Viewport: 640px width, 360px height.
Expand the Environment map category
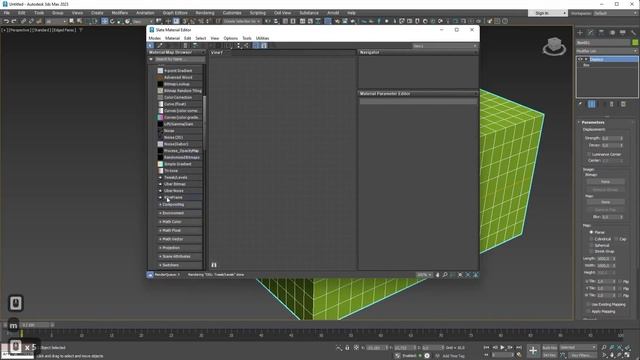179,213
